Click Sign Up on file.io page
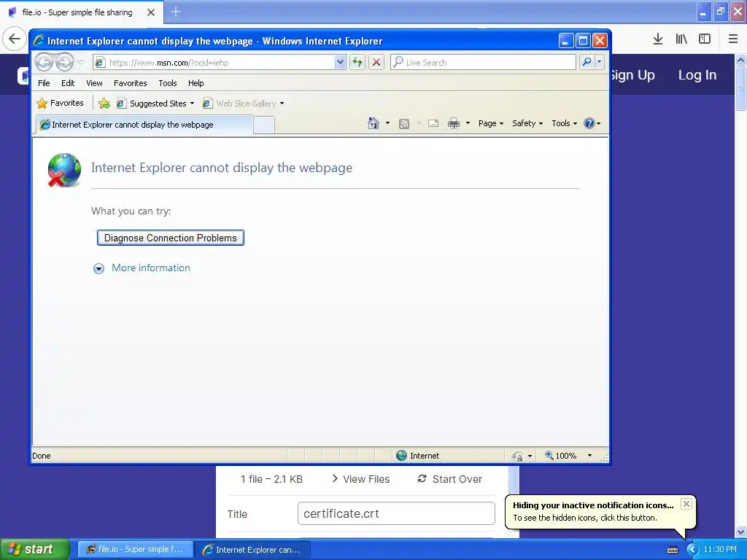747x560 pixels. (x=632, y=75)
